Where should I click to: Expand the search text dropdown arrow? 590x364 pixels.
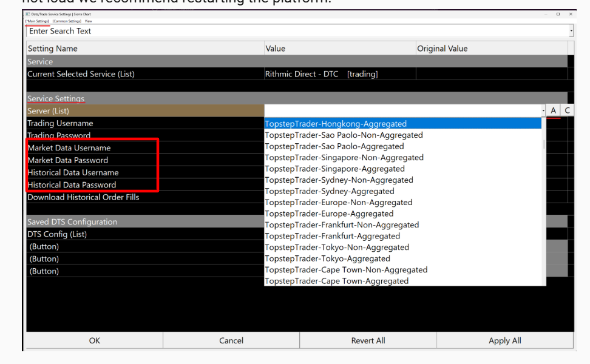571,31
